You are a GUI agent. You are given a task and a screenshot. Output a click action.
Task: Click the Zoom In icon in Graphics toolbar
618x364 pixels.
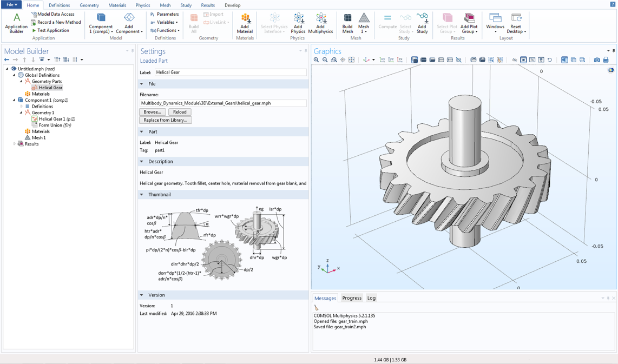(x=317, y=60)
